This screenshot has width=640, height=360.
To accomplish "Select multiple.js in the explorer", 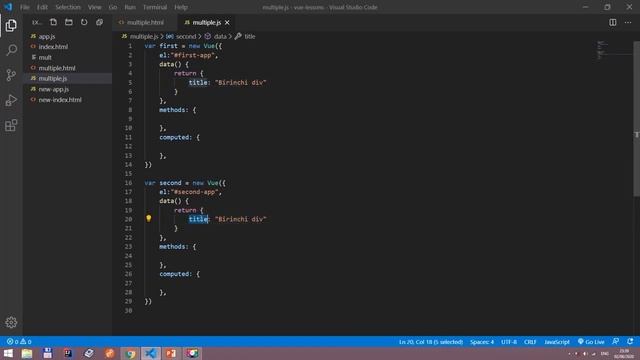I will tap(67, 78).
